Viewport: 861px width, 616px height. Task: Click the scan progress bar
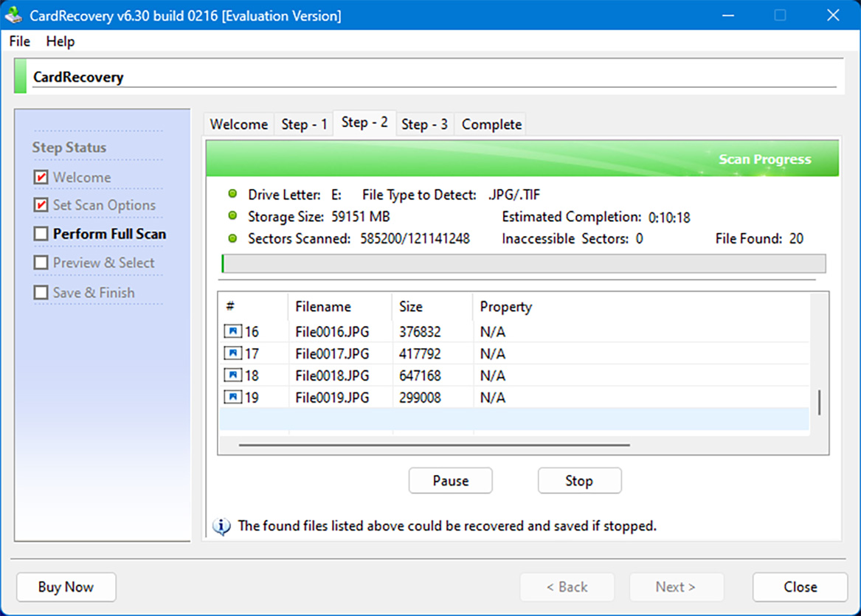point(523,264)
